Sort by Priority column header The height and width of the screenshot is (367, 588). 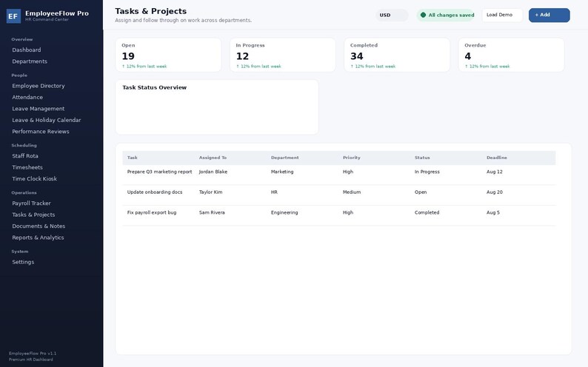[351, 158]
